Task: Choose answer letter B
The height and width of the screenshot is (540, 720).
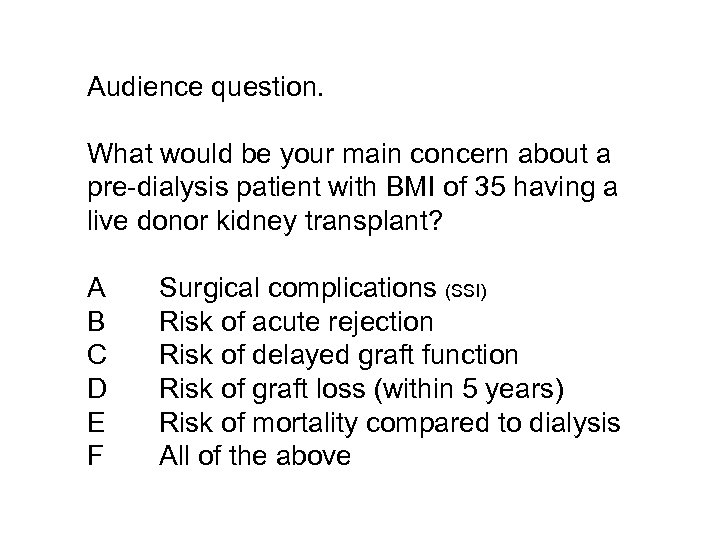Action: pos(97,322)
